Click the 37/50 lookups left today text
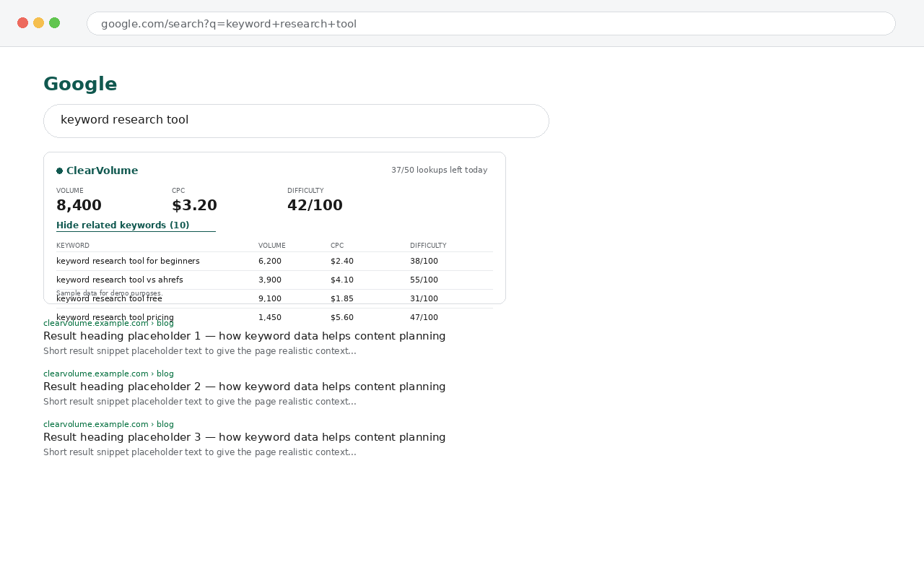The width and height of the screenshot is (924, 578). tap(439, 171)
